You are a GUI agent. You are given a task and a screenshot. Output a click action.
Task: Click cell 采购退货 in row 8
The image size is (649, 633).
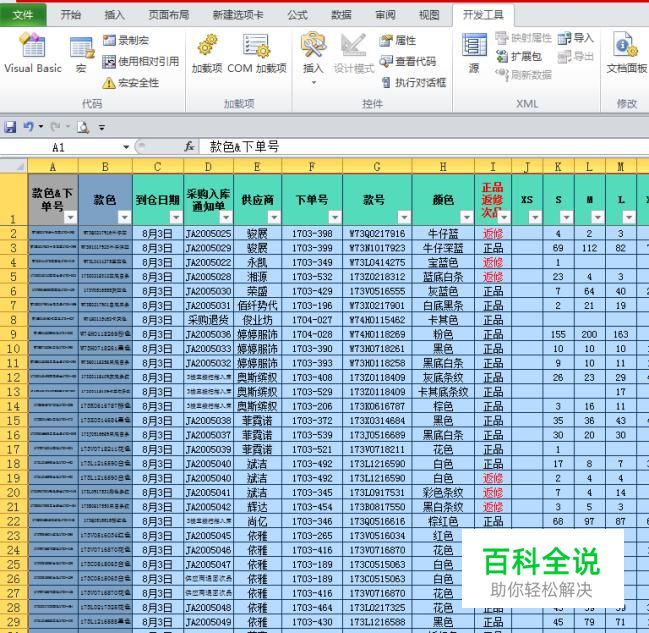coord(208,320)
